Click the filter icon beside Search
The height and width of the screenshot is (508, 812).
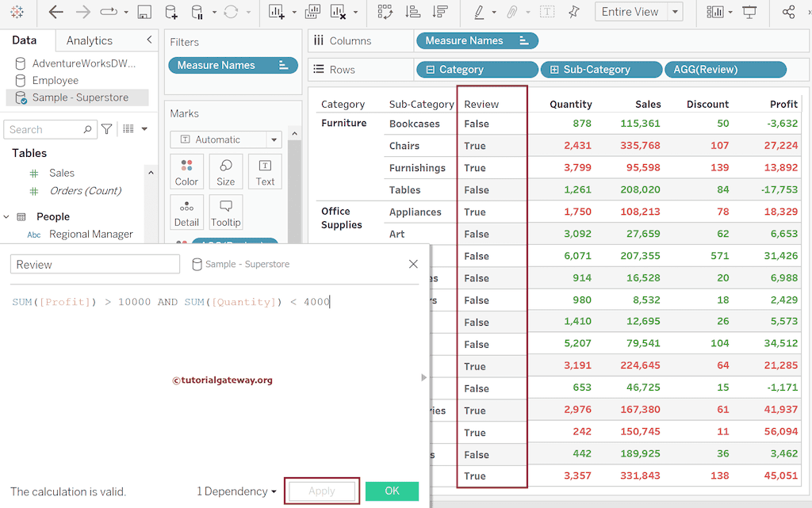point(106,129)
